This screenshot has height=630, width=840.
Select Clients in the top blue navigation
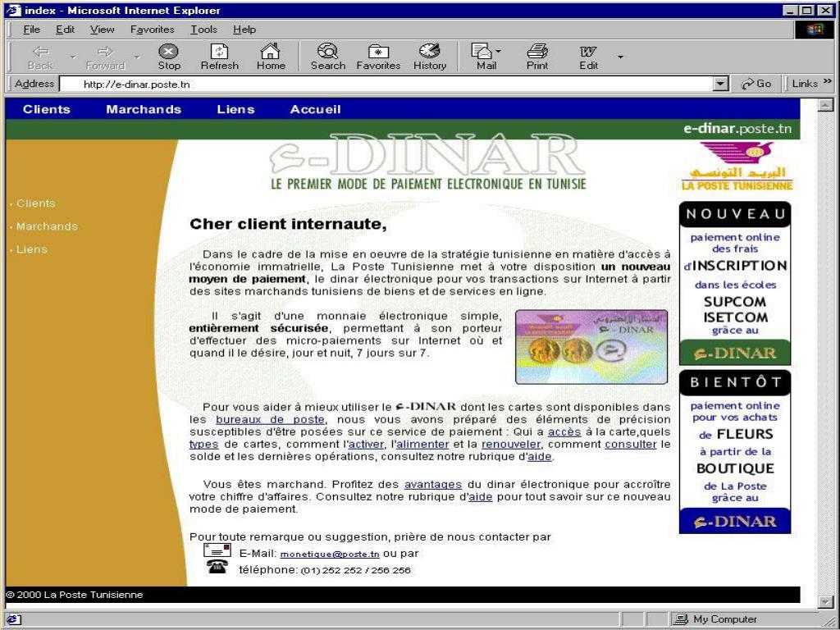coord(47,109)
